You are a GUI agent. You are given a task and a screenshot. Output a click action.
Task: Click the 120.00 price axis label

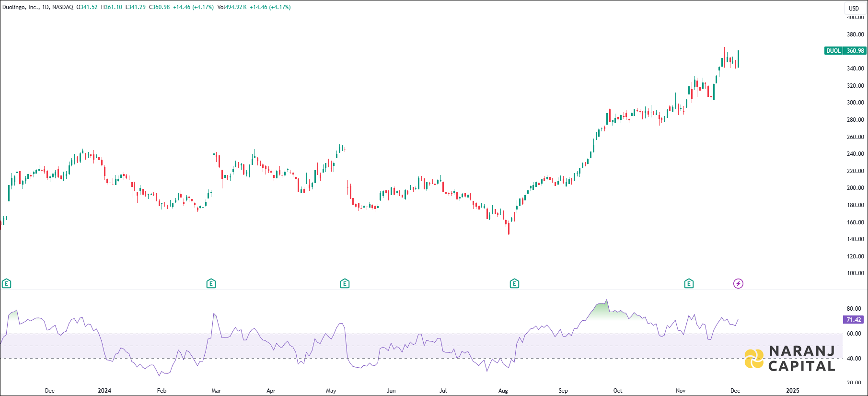(x=856, y=256)
